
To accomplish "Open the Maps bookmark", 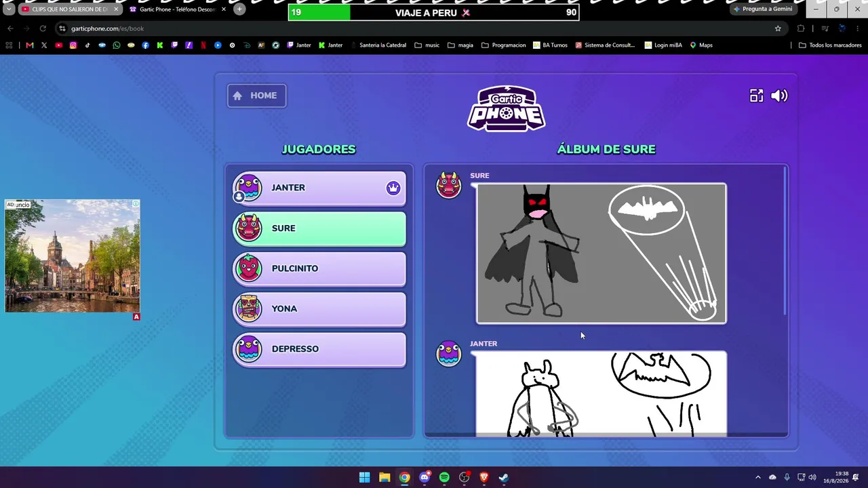I will tap(701, 45).
